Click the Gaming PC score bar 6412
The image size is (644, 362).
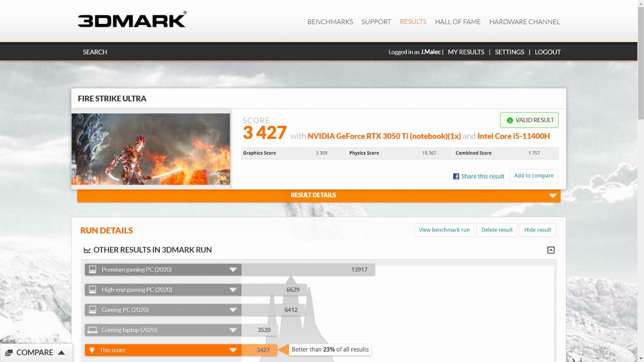(x=273, y=310)
